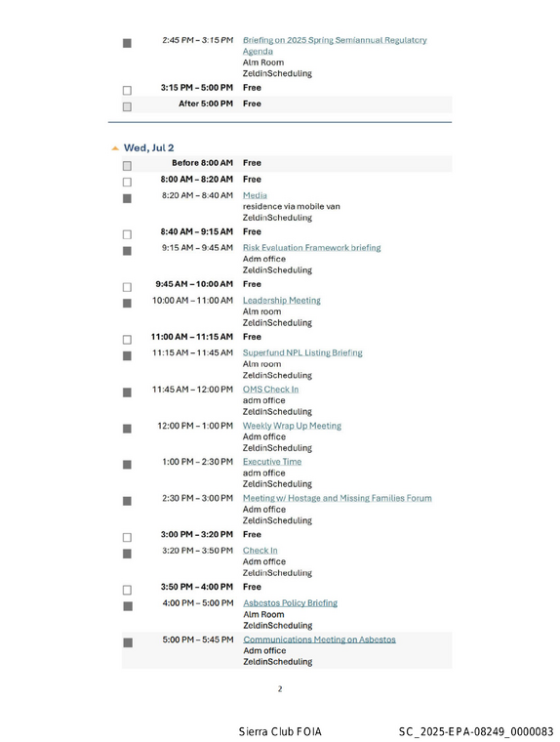560x742 pixels.
Task: Click busy marker for 4:00 PM – 5:00 PM
Action: pos(128,606)
